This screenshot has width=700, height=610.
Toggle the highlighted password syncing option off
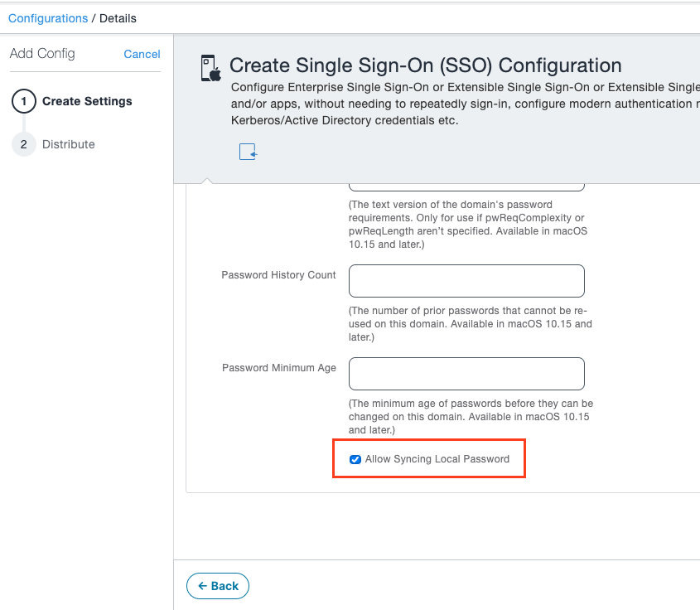355,459
